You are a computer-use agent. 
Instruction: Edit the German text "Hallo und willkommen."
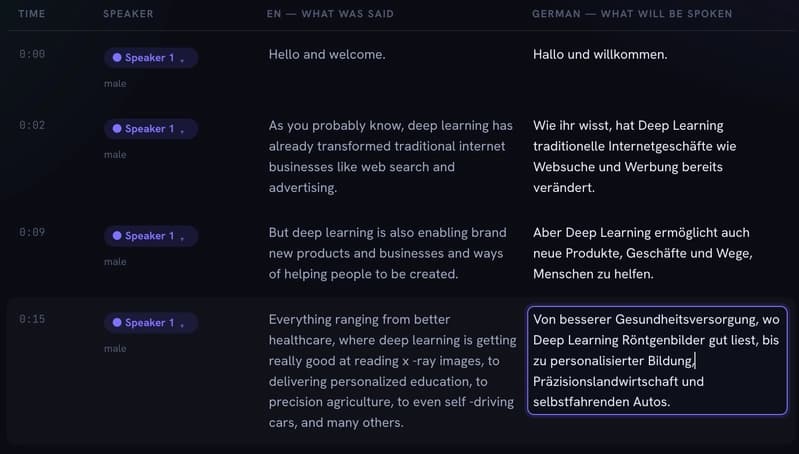click(x=600, y=55)
